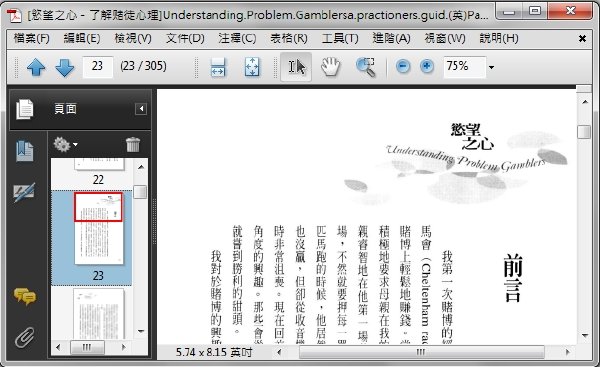Select the Fit Width icon
Screen dimensions: 600x367
click(x=218, y=67)
